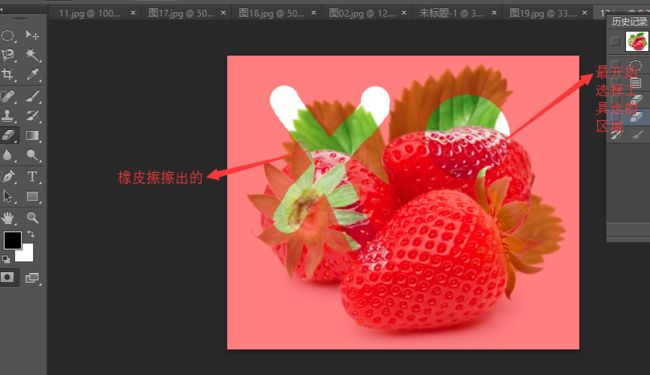Close the 11.jpg tab

(x=133, y=13)
